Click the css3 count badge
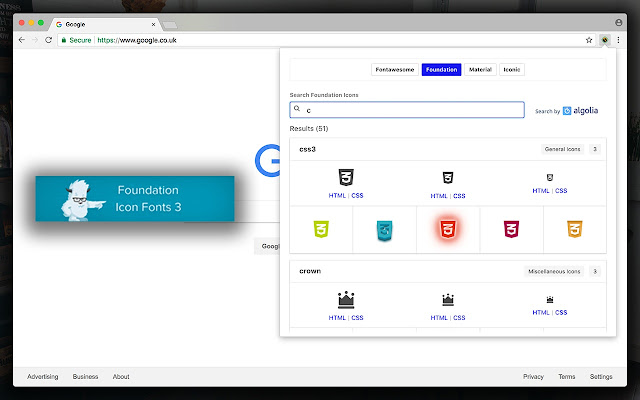Screen dimensions: 640x400 (x=595, y=149)
